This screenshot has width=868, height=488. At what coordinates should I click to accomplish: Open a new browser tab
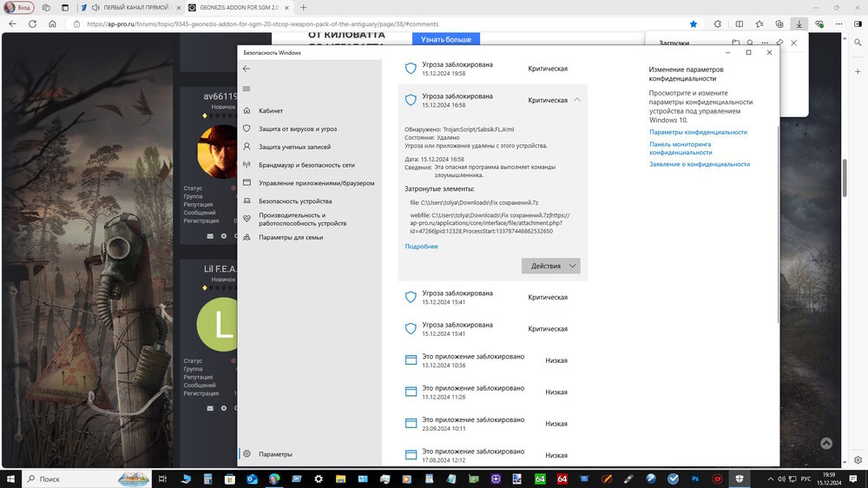[x=303, y=8]
